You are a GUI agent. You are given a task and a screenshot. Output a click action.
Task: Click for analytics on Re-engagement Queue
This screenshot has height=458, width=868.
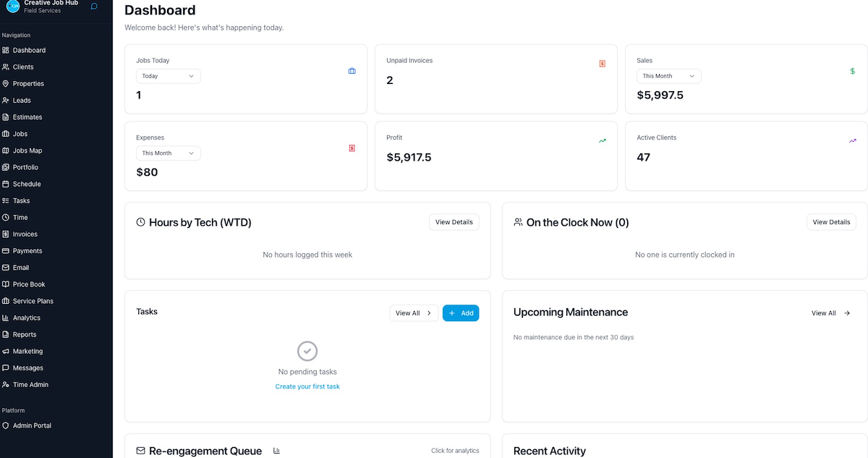click(455, 450)
